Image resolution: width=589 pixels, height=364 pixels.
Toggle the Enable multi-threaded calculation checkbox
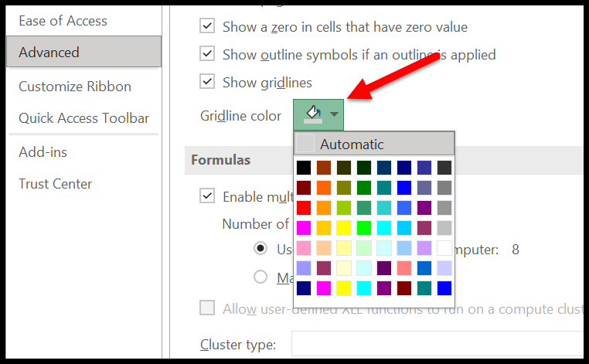(207, 196)
